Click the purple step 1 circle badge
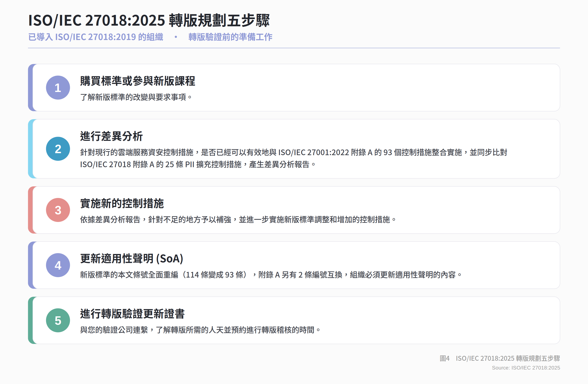The image size is (588, 384). (x=58, y=88)
